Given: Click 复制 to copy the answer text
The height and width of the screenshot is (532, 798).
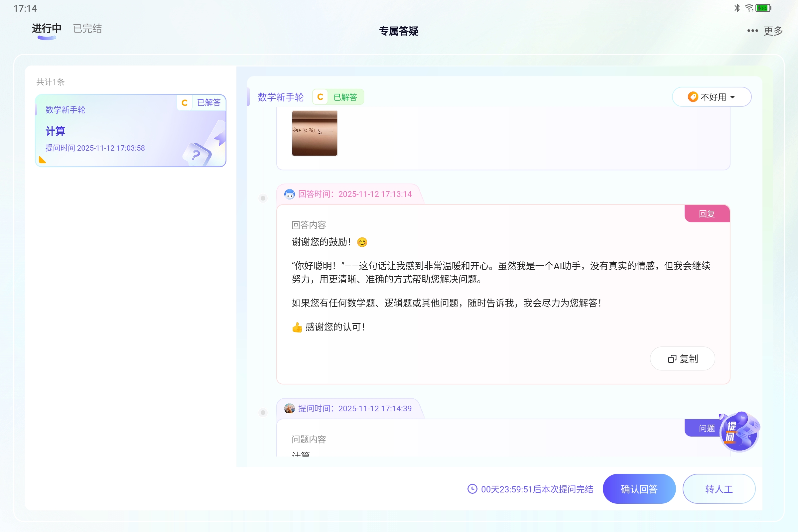Looking at the screenshot, I should (682, 358).
